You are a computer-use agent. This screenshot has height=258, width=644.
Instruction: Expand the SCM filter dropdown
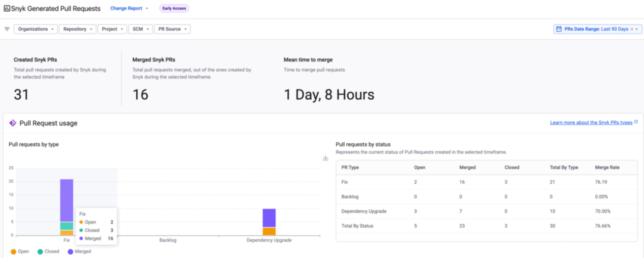(141, 29)
